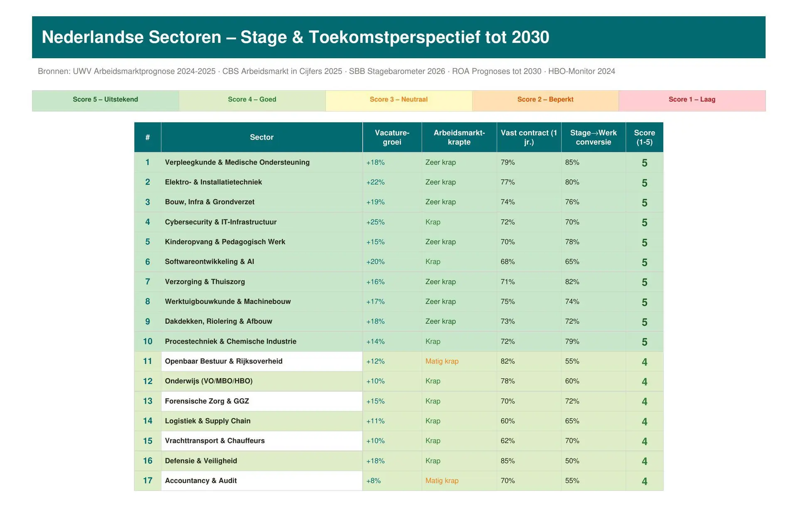Click the score '5' in the Procestechniek row

click(x=645, y=342)
